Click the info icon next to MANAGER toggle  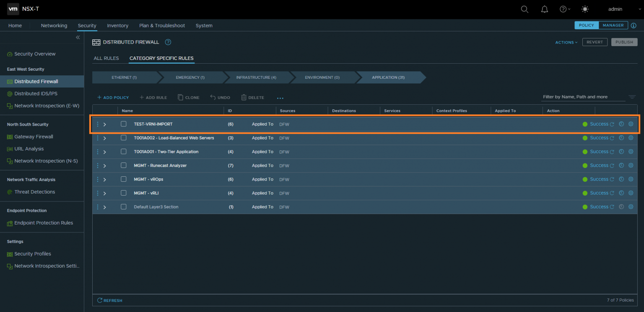[x=634, y=25]
